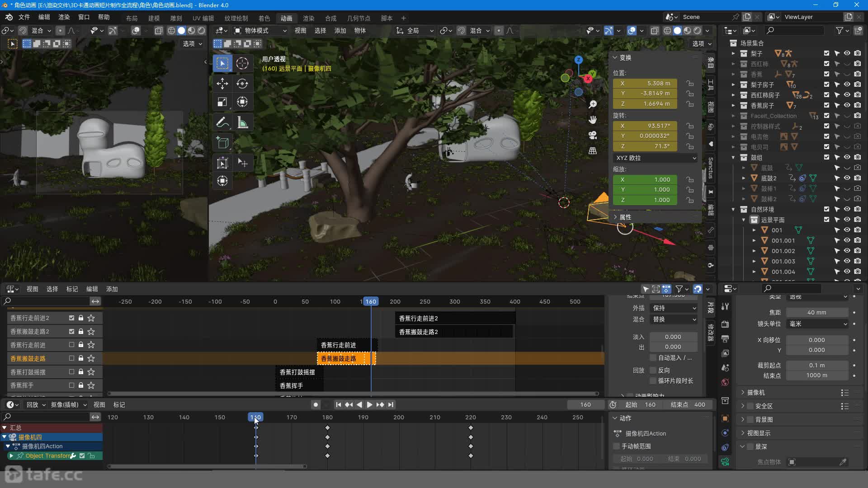
Task: Open the Output properties tab icon
Action: (x=725, y=338)
